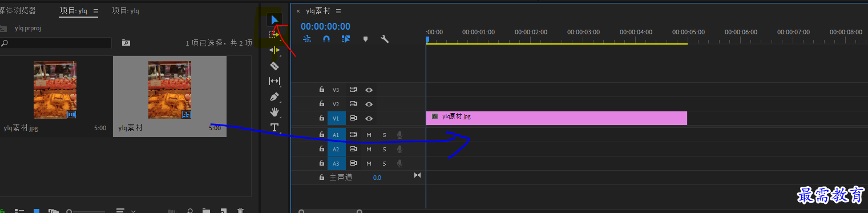The width and height of the screenshot is (868, 213).
Task: Hide track V3 with eye icon
Action: tap(369, 90)
